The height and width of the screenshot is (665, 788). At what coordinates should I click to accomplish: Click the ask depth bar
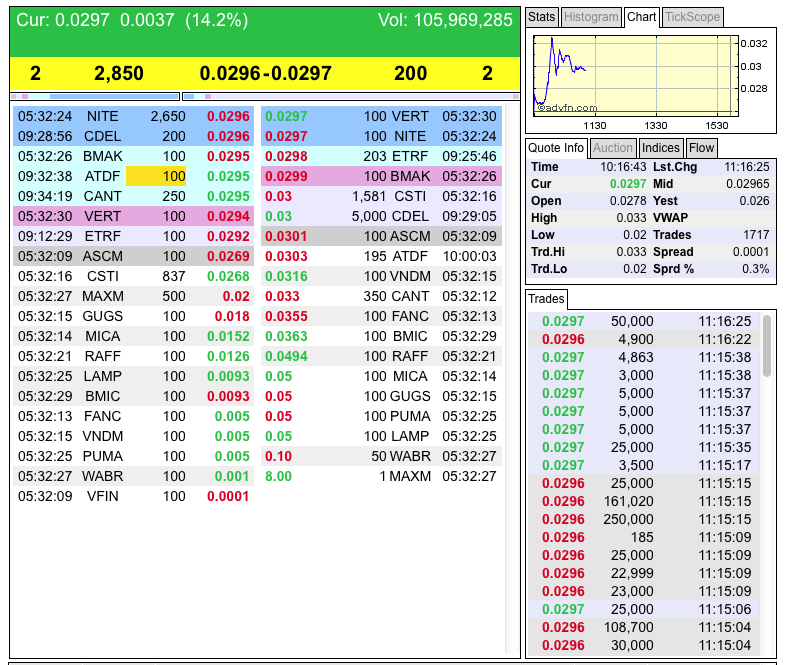pos(351,96)
